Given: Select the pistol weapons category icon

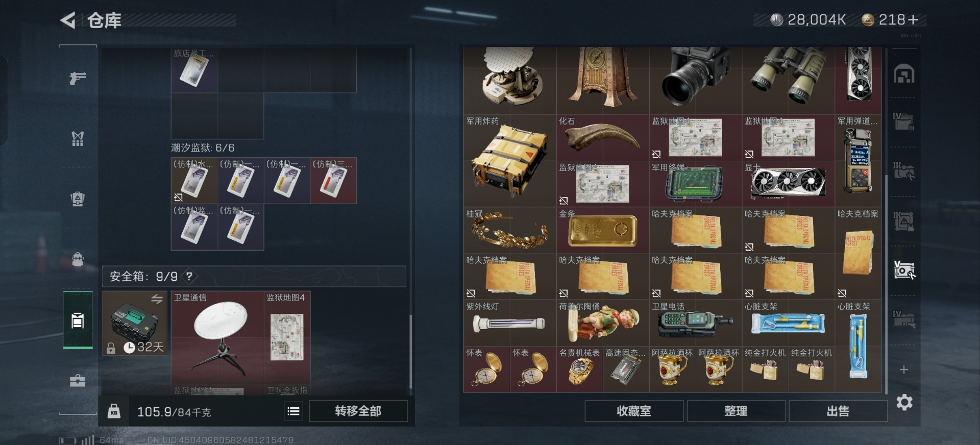Looking at the screenshot, I should pos(78,78).
